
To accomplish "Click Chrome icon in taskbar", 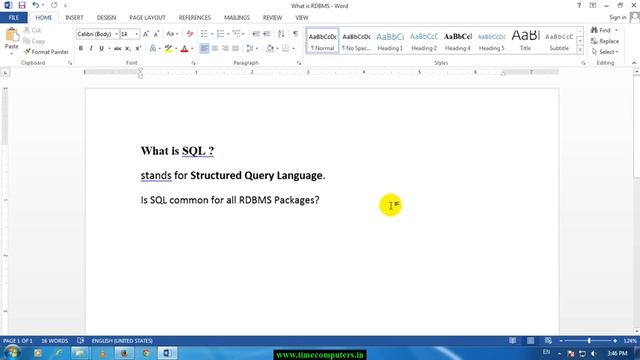I will coord(146,353).
